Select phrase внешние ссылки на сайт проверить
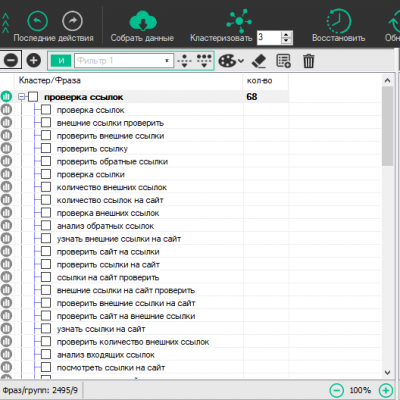 tap(126, 290)
